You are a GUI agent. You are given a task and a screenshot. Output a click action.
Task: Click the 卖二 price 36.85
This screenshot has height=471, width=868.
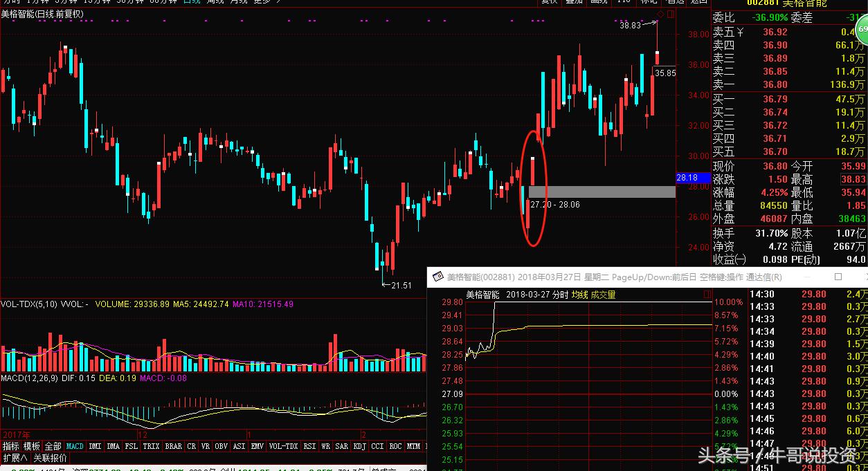pos(775,71)
